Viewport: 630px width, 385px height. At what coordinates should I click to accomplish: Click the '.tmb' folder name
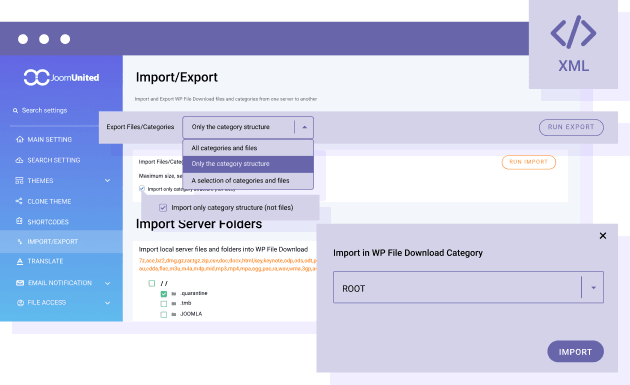pyautogui.click(x=186, y=303)
